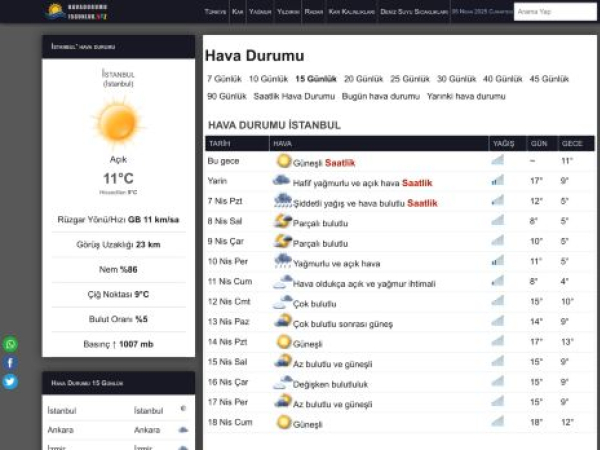Click the site logo in the header

[x=77, y=11]
